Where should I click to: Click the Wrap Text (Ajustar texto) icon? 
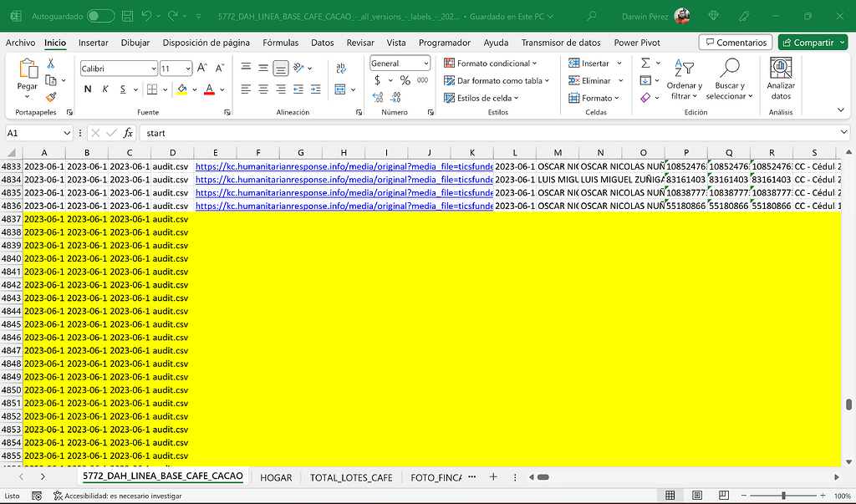340,66
